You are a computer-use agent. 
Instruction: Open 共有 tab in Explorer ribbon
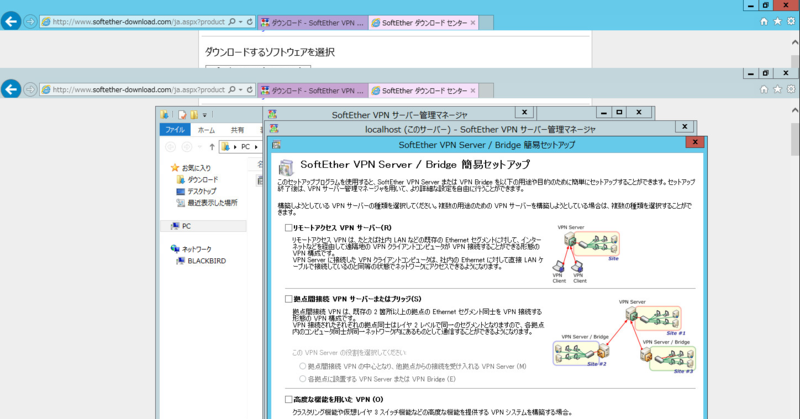coord(237,130)
